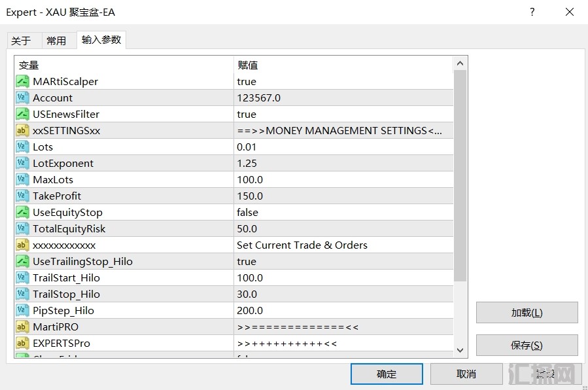Screen dimensions: 588x390
Task: Click the TrailStop_Hilo numeric type icon
Action: pyautogui.click(x=22, y=294)
